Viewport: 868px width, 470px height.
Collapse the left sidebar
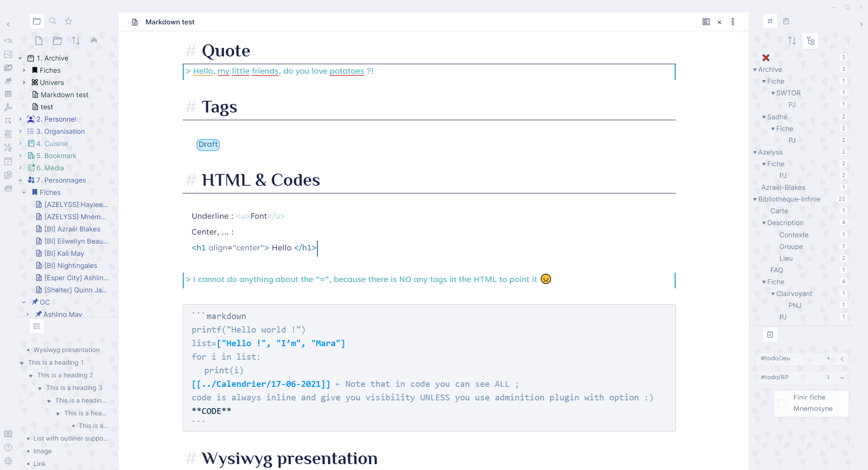tap(8, 24)
